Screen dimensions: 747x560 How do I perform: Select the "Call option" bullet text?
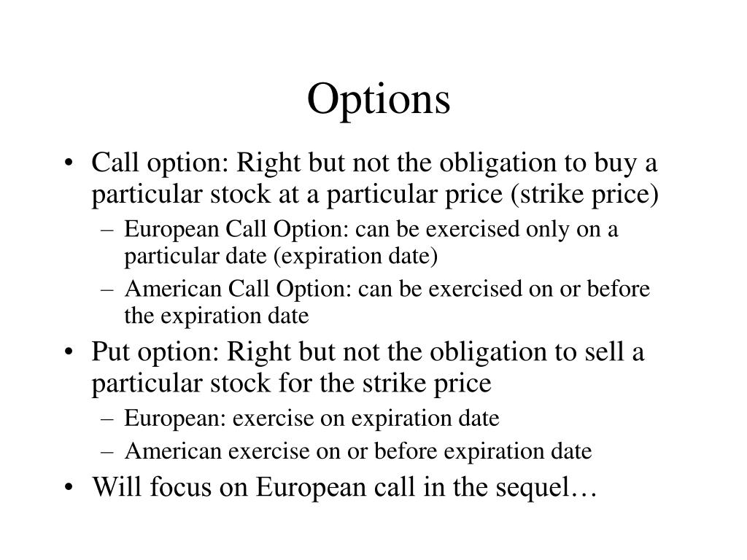pyautogui.click(x=374, y=178)
